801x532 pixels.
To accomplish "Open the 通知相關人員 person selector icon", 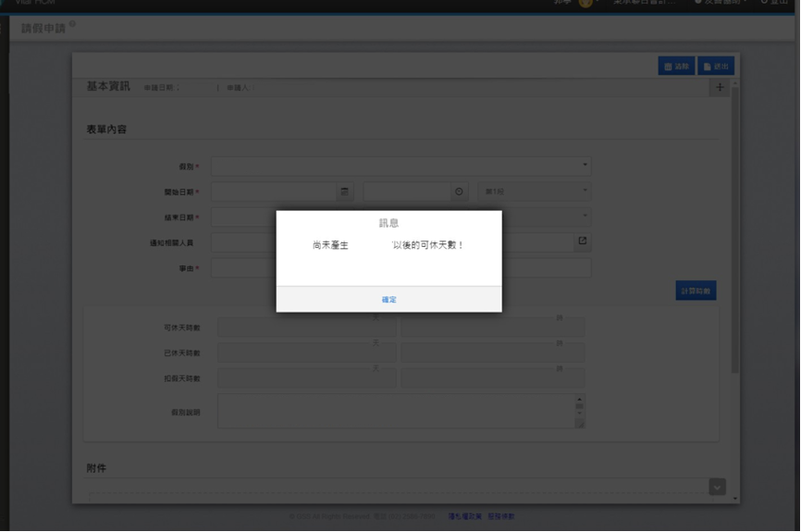I will point(583,241).
